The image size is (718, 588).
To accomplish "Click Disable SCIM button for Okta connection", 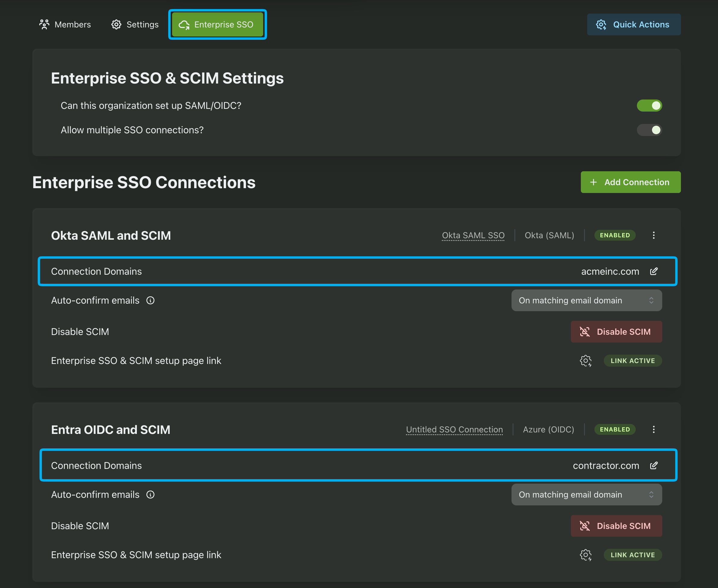I will point(616,332).
